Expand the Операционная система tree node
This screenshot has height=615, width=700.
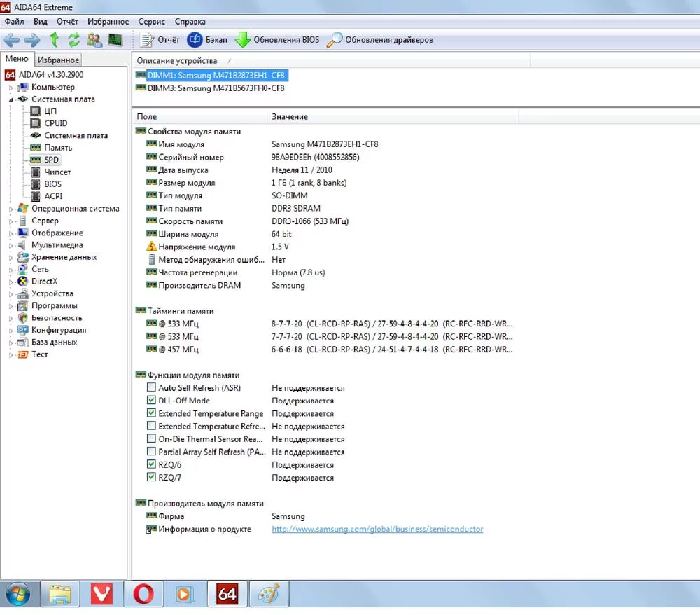(x=10, y=209)
